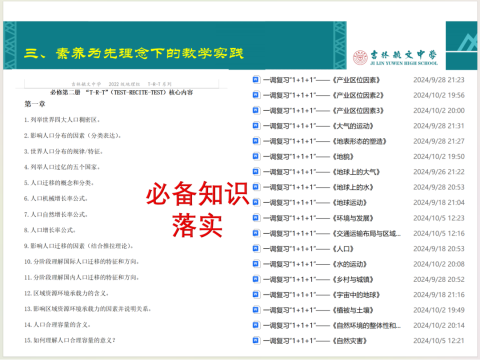Click the file icon beside 《自然灾害》
This screenshot has height=360, width=480.
[x=256, y=341]
